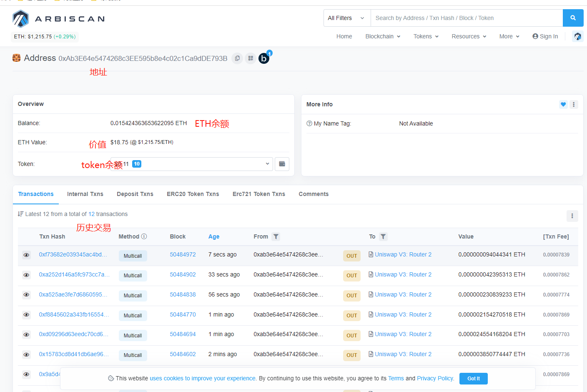Click the filter icon beside To column

(x=383, y=236)
